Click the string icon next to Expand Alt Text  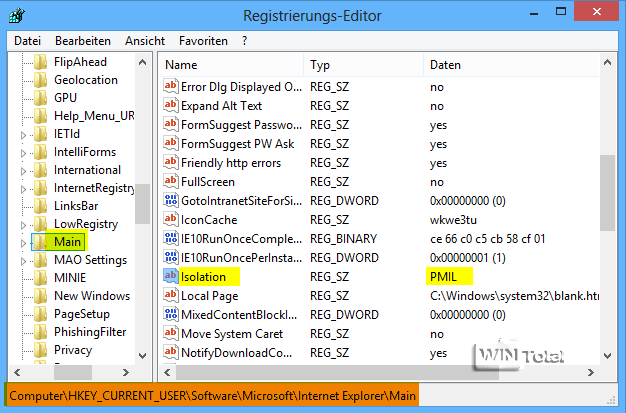click(x=170, y=105)
